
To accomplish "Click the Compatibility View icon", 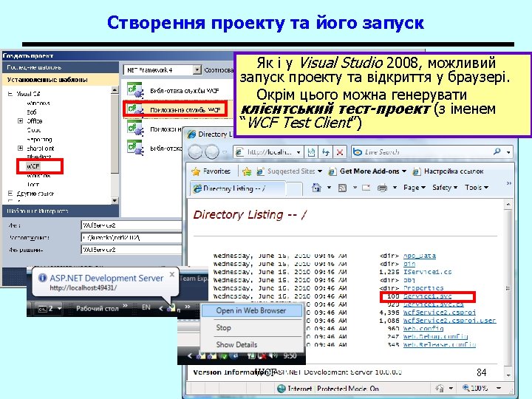I will (311, 152).
